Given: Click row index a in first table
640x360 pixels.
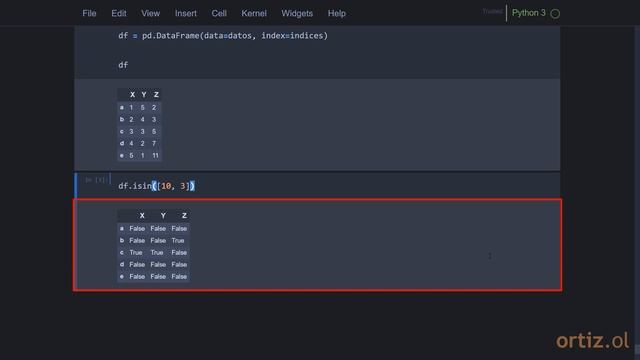Looking at the screenshot, I should click(x=122, y=107).
